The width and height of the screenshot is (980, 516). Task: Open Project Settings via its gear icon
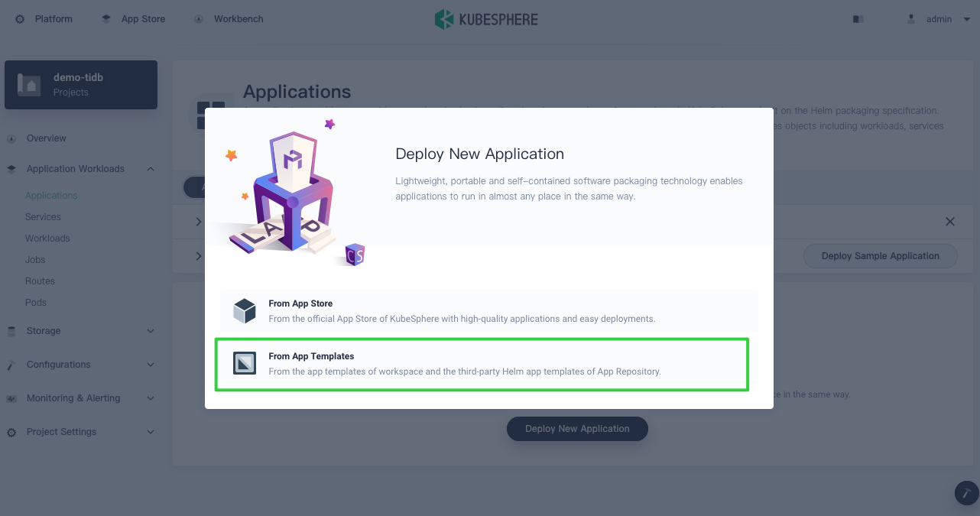[11, 431]
